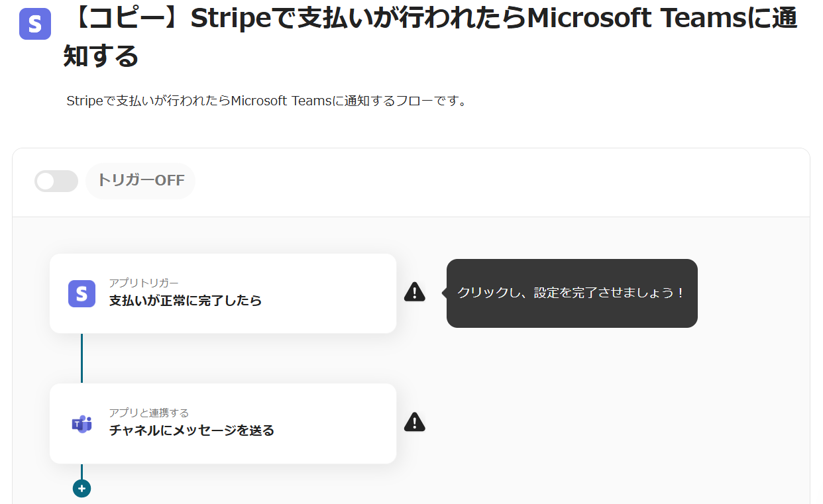Click the warning icon next to the Stripe trigger
The height and width of the screenshot is (504, 823).
point(415,292)
